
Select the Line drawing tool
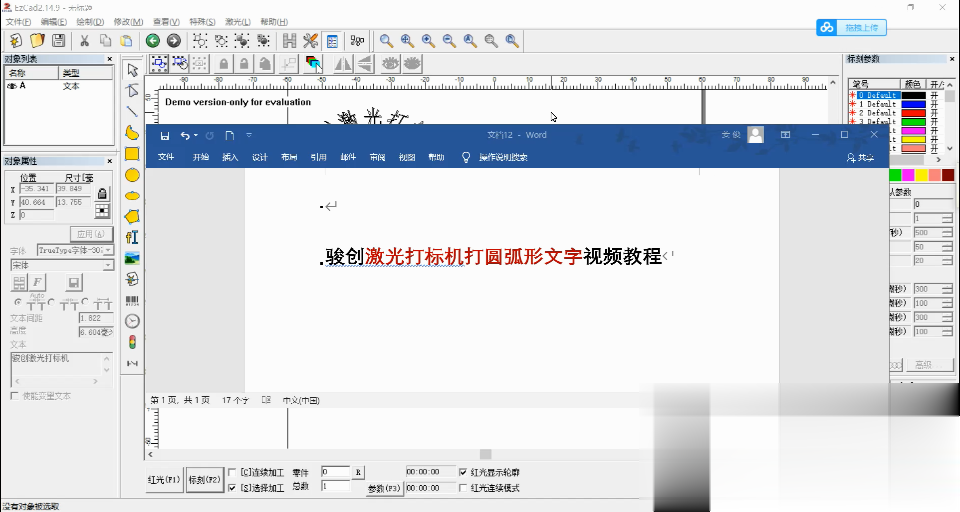click(x=132, y=111)
